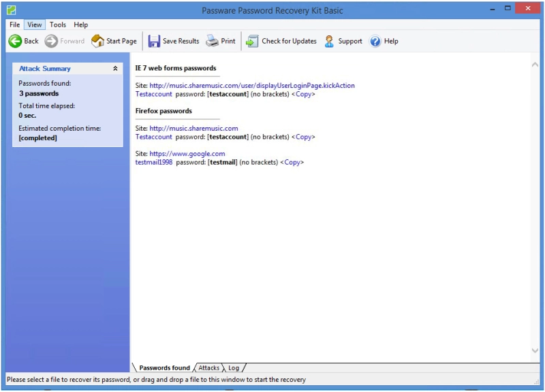
Task: Click the Attack Summary header title
Action: pyautogui.click(x=44, y=69)
